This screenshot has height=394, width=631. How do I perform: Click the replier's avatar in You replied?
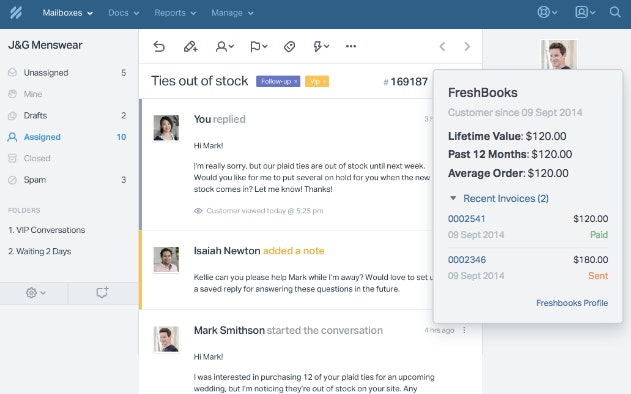tap(166, 128)
